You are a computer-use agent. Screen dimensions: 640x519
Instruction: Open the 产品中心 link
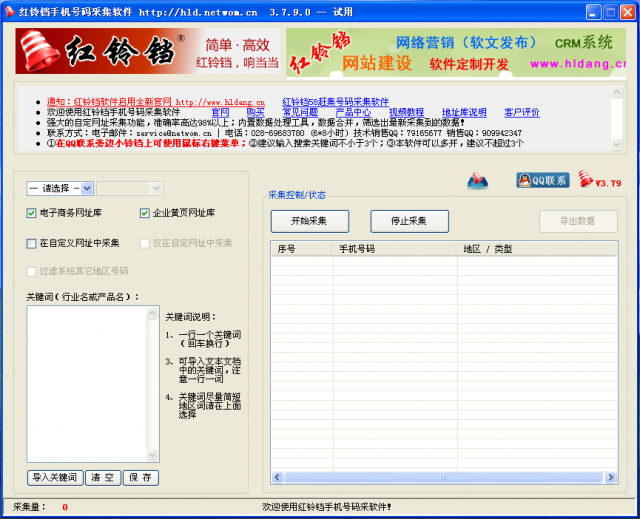click(353, 112)
